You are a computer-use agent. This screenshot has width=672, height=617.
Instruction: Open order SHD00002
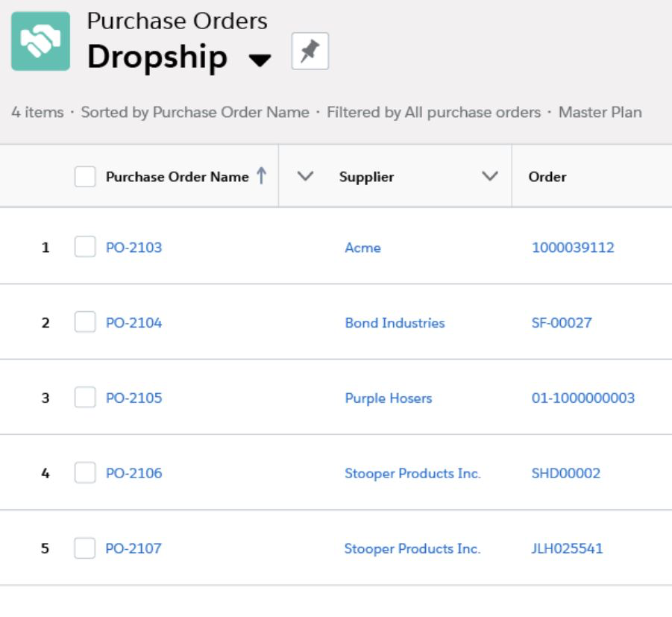(x=565, y=473)
